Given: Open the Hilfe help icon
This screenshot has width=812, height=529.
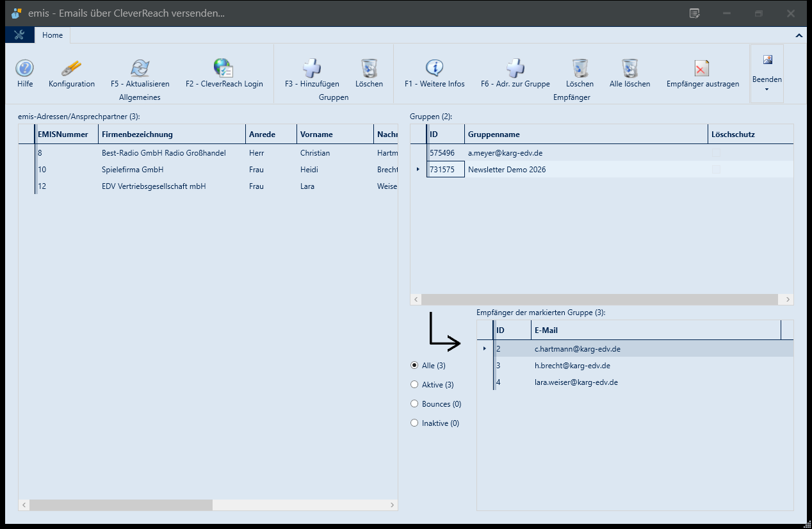Looking at the screenshot, I should click(x=25, y=74).
